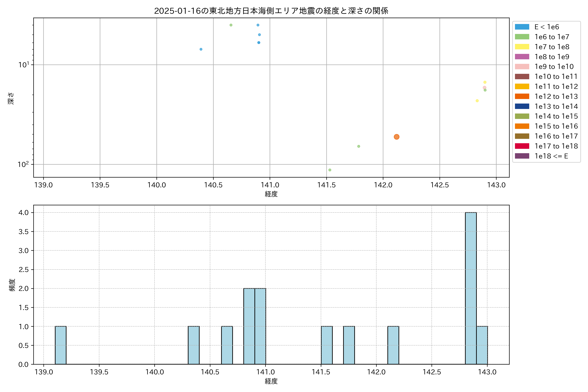The width and height of the screenshot is (588, 392).
Task: Click the pink scatter point near longitude 142.9
Action: 484,88
